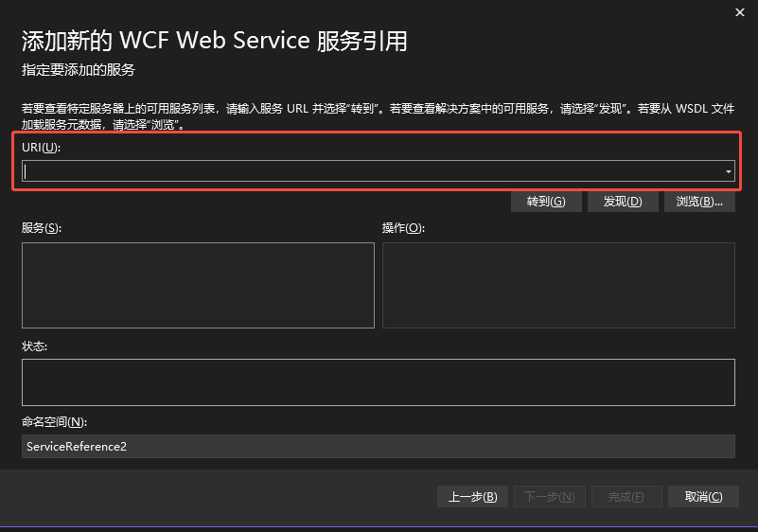758x532 pixels.
Task: Cancel the dialog with 取消(C)
Action: click(x=703, y=497)
